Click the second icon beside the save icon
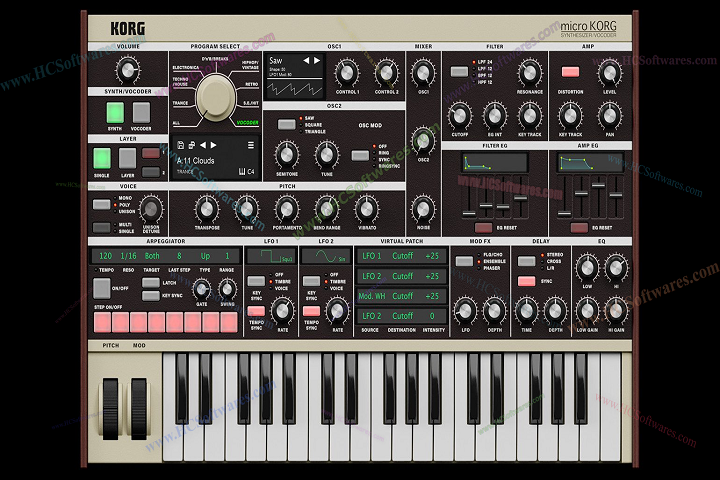This screenshot has height=480, width=720. coord(191,145)
